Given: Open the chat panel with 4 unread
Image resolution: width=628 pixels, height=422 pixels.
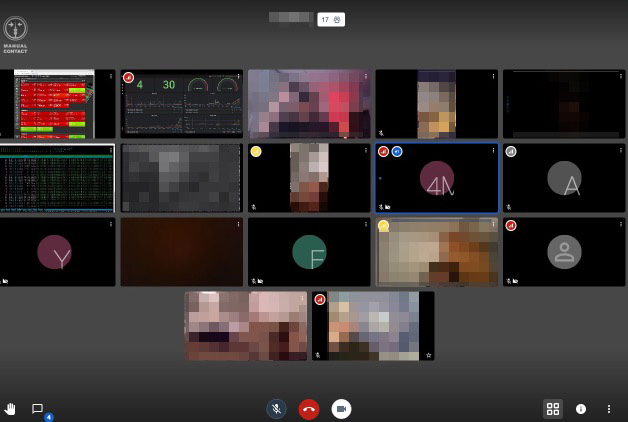Looking at the screenshot, I should (x=38, y=409).
